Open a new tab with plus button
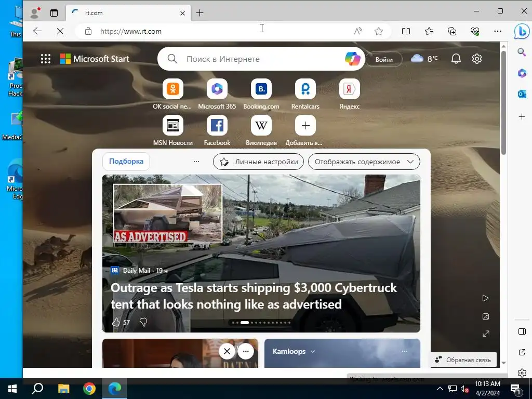Image resolution: width=532 pixels, height=399 pixels. [x=200, y=13]
